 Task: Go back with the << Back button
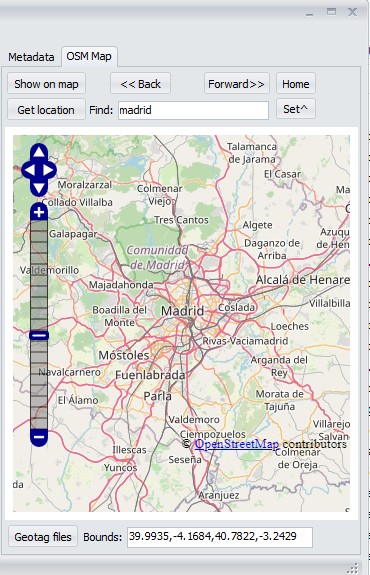click(x=140, y=84)
